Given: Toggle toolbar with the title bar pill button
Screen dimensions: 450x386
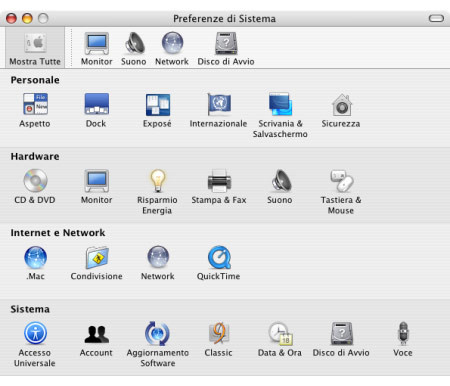Looking at the screenshot, I should click(x=436, y=18).
